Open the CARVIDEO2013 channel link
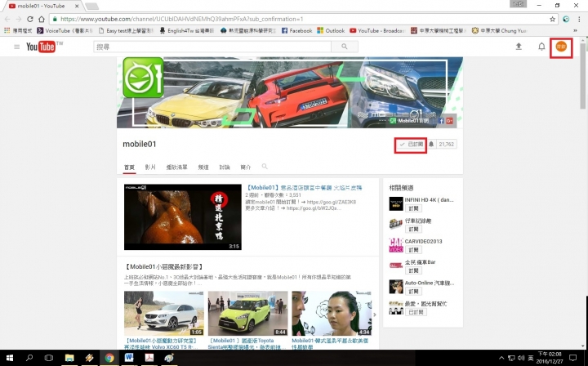The width and height of the screenshot is (588, 366). [423, 242]
